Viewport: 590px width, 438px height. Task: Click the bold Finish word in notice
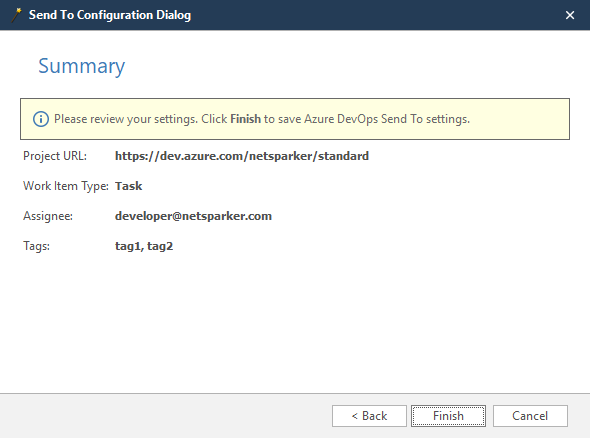tap(245, 119)
